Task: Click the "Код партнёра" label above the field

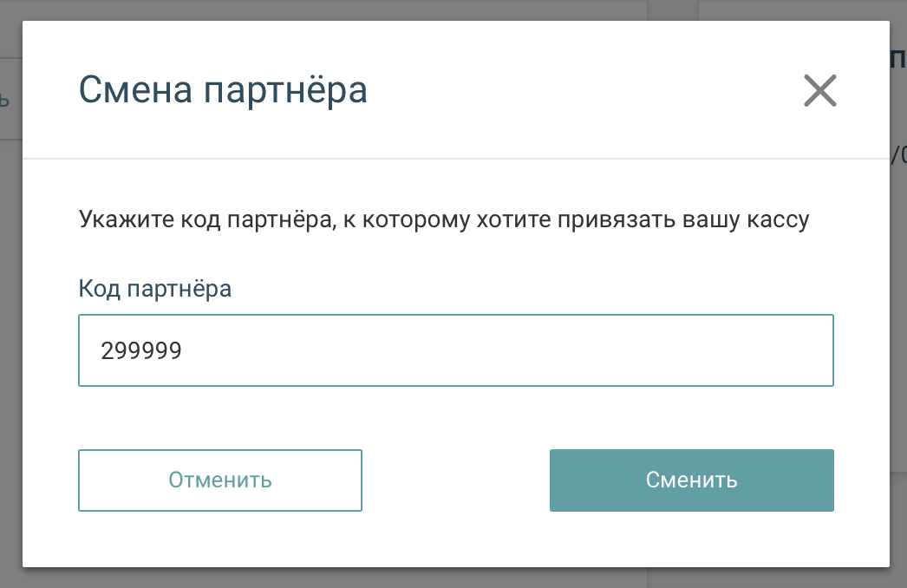Action: point(155,288)
